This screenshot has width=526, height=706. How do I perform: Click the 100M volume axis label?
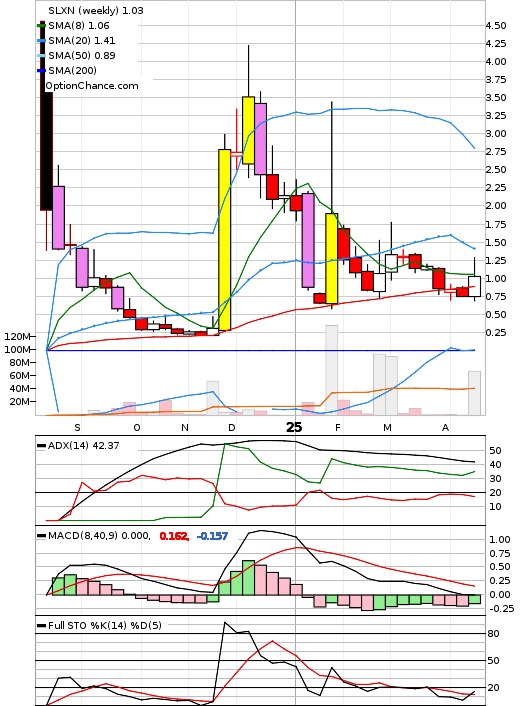pos(17,349)
